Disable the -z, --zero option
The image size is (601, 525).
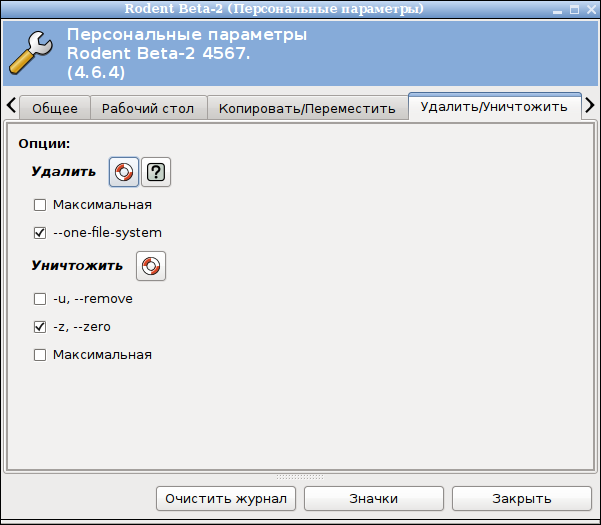[x=40, y=327]
